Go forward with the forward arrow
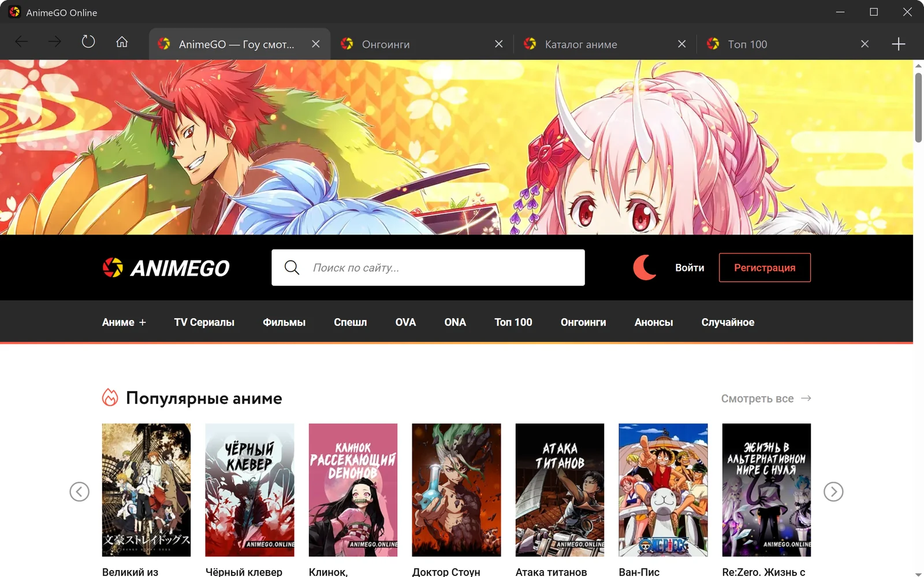Viewport: 924px width, 577px height. coord(55,42)
